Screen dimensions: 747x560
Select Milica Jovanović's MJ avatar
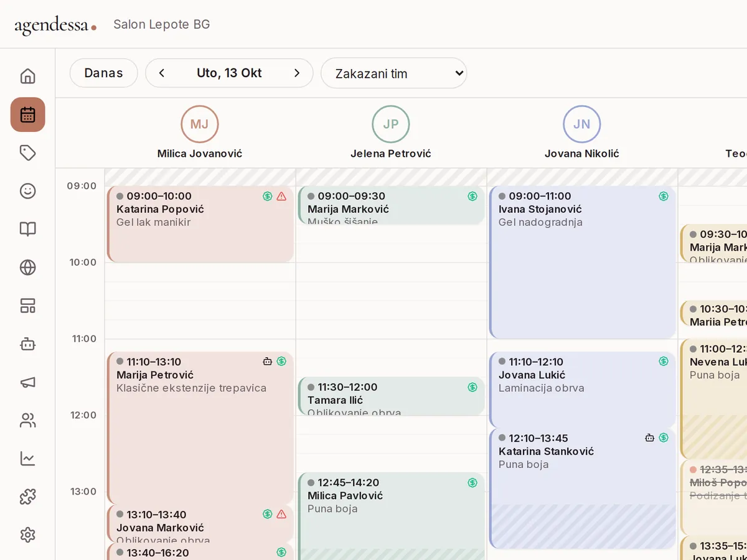pos(200,124)
